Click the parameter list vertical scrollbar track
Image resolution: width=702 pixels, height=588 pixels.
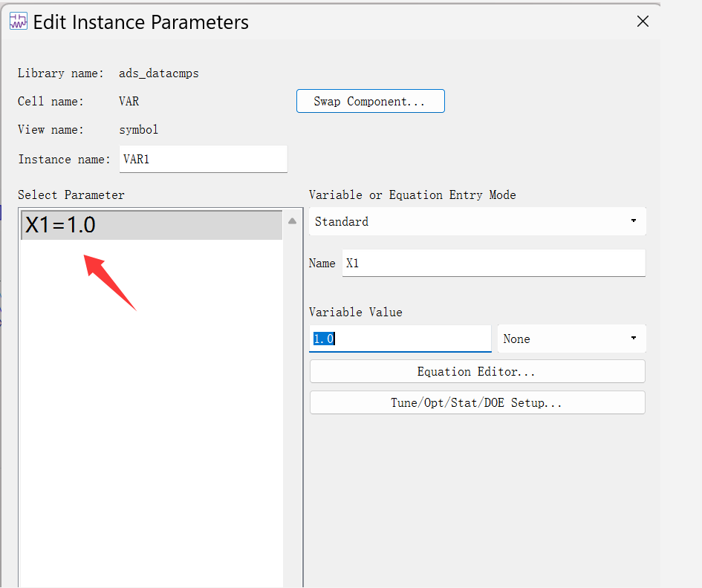293,408
